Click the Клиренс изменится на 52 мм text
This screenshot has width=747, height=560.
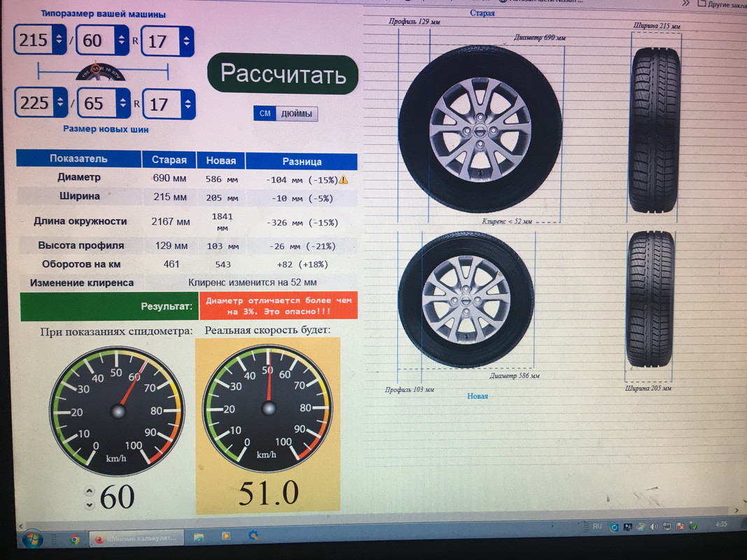coord(253,282)
